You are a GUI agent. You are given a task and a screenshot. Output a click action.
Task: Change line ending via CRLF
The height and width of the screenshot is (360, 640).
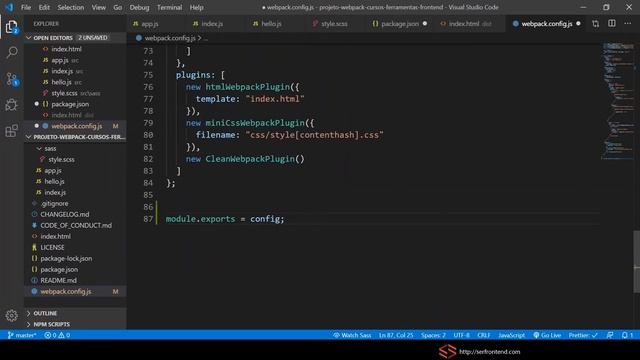click(x=484, y=335)
